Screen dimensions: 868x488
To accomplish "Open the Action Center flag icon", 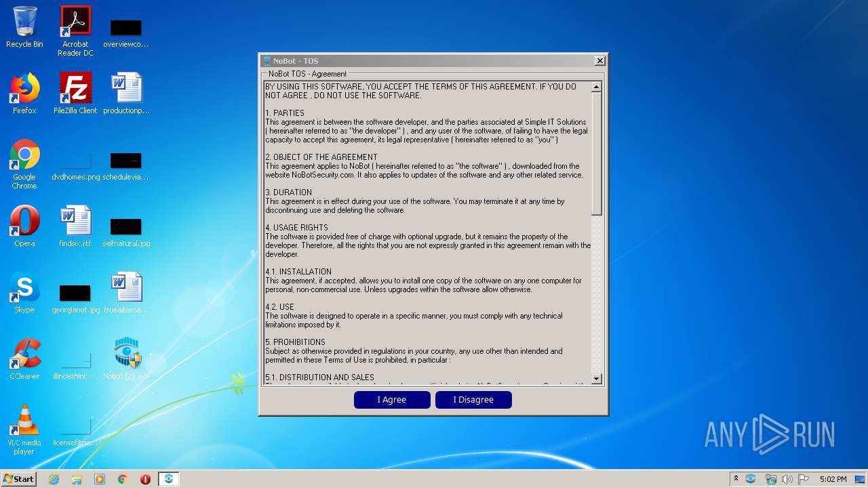I will point(804,479).
